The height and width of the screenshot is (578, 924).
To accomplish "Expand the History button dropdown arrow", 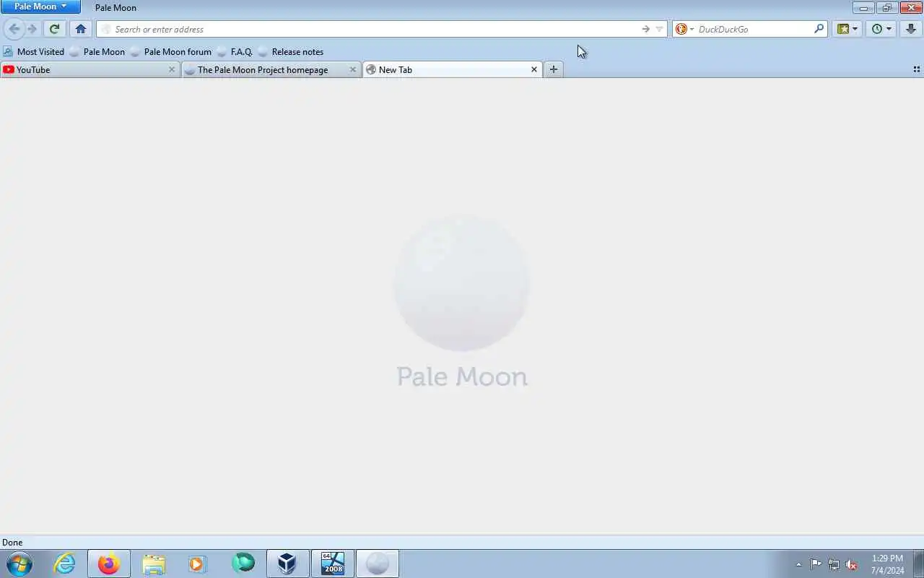I will pos(889,29).
